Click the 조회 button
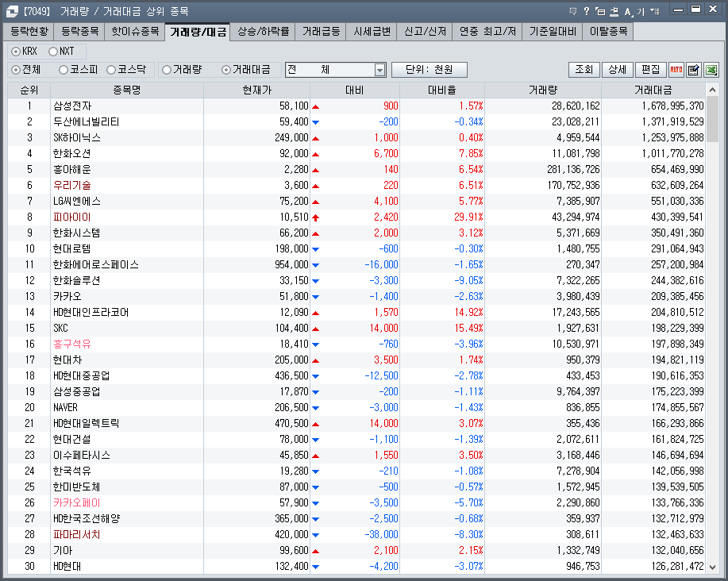This screenshot has height=581, width=728. 584,70
